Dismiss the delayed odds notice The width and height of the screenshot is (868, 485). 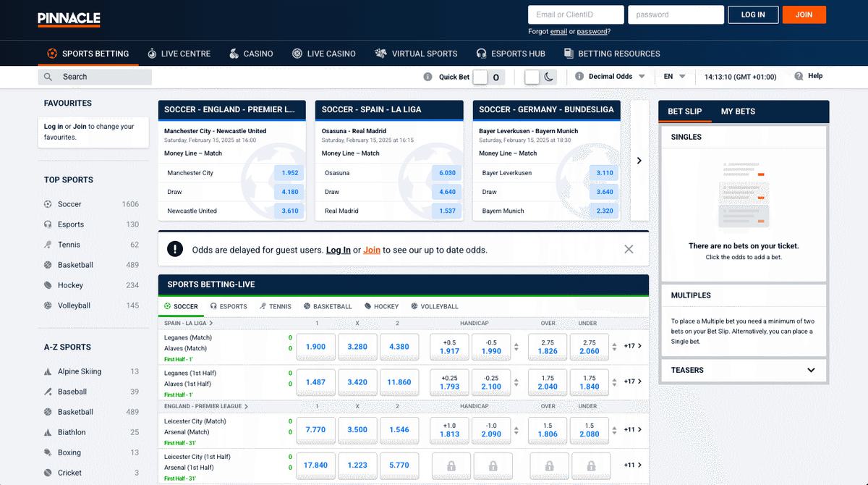(628, 249)
